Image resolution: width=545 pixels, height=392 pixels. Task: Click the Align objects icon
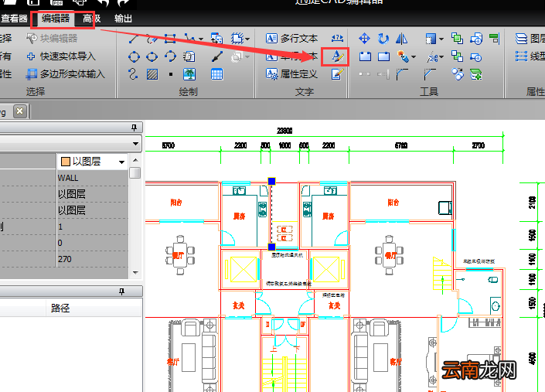coord(494,38)
